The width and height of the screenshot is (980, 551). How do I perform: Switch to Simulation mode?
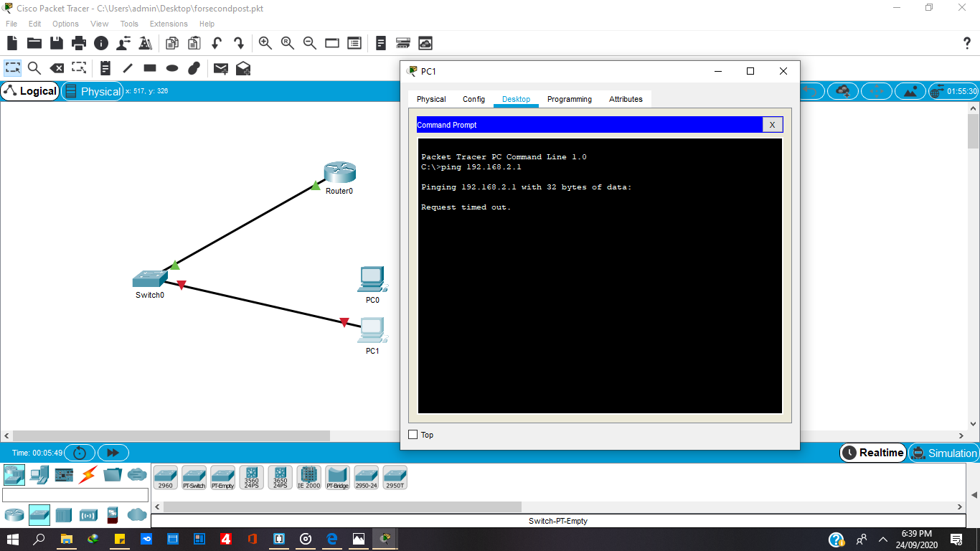click(944, 453)
